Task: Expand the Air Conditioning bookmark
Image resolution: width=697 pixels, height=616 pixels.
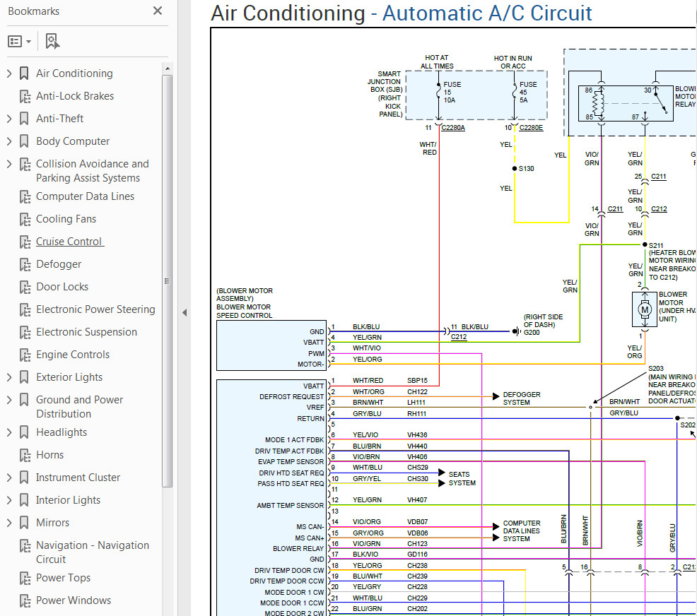Action: tap(9, 73)
